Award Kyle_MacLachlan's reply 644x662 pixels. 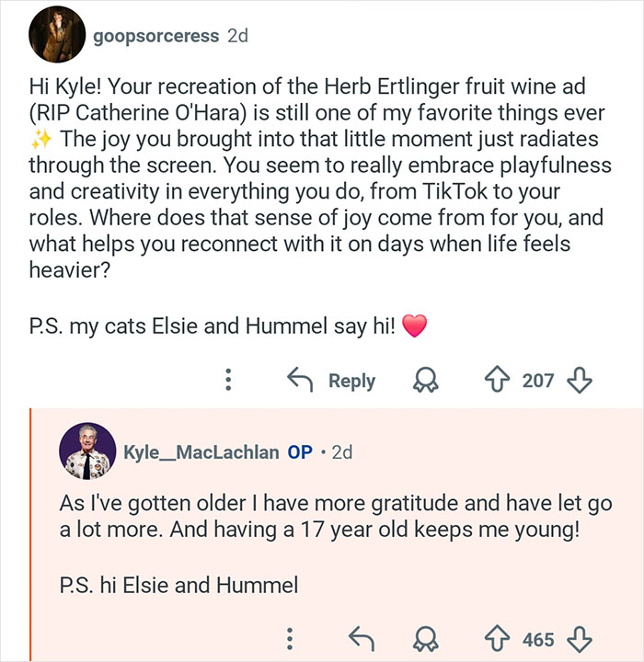pos(425,639)
